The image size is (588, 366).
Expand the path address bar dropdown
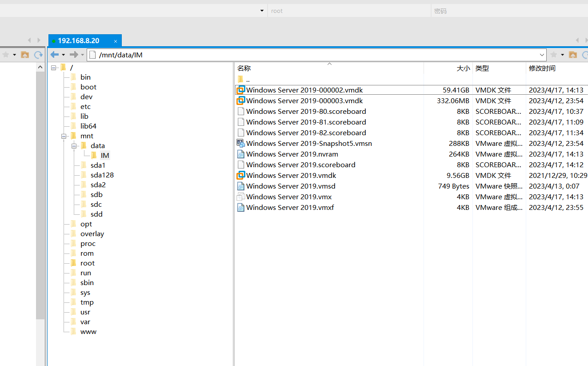pos(542,55)
